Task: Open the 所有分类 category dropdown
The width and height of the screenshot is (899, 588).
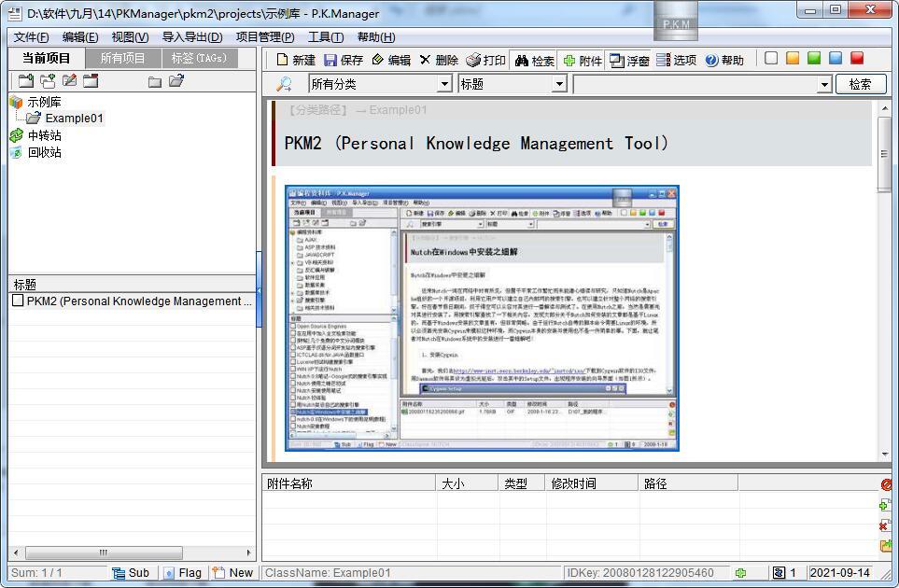Action: [444, 84]
